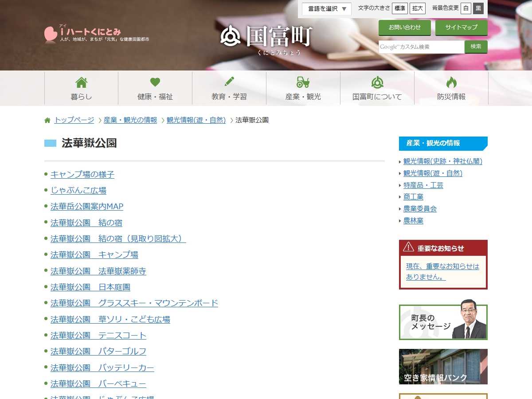
Task: Click the pencil icon above 教育・学習
Action: 229,82
